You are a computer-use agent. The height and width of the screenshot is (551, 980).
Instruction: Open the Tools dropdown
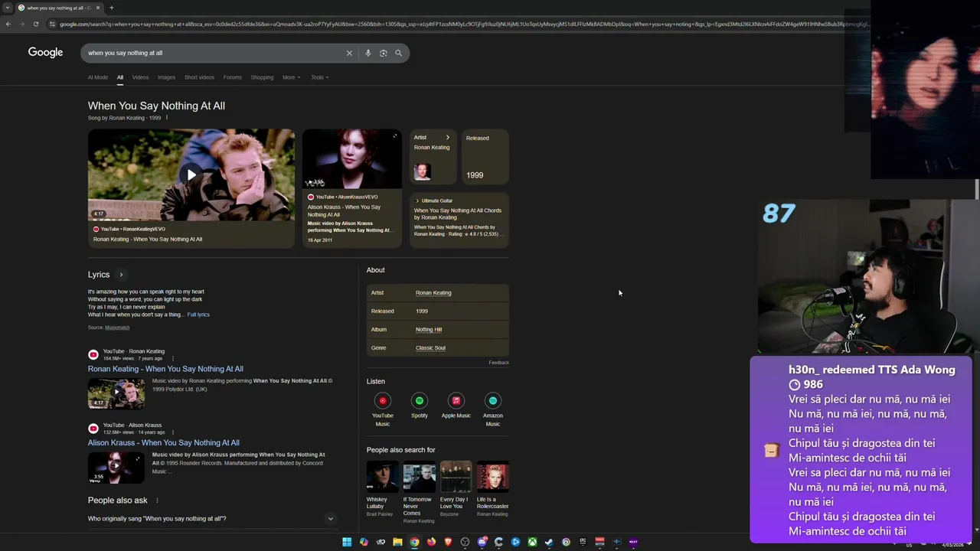[x=319, y=77]
